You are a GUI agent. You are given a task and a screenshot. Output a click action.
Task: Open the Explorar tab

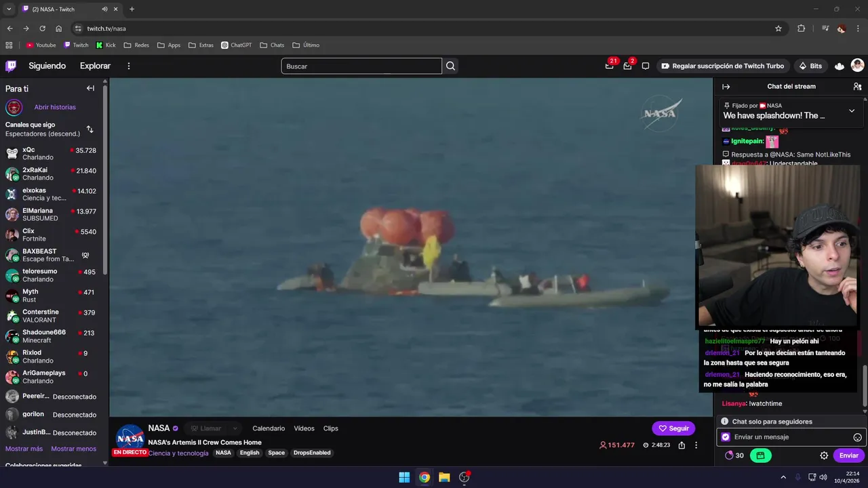click(95, 66)
